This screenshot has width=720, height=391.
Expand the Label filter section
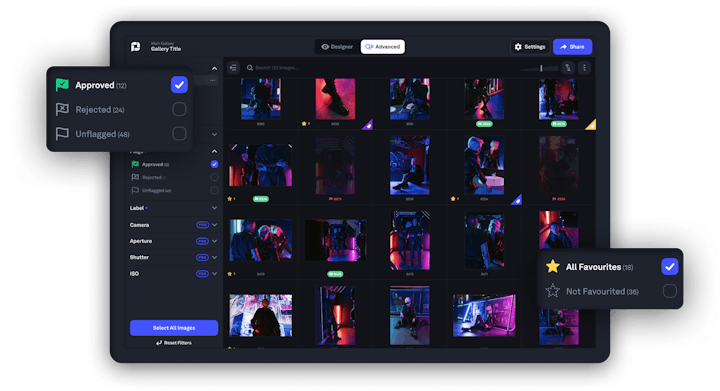[214, 208]
